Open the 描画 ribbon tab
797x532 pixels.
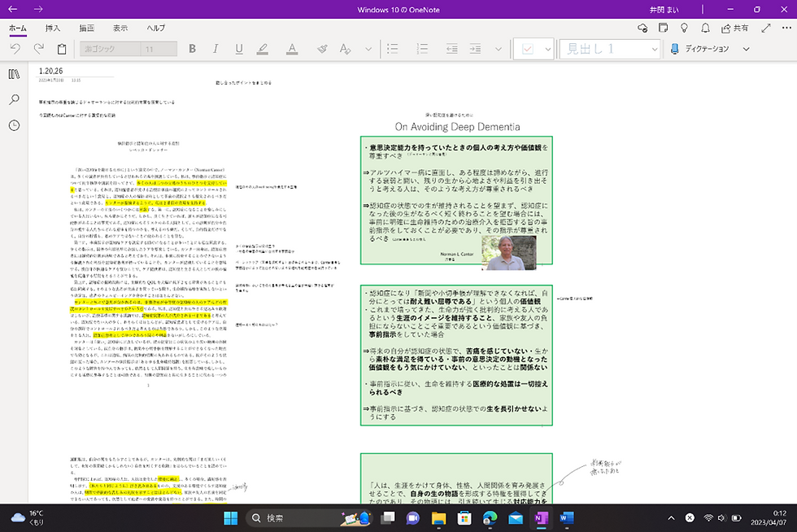(89, 27)
